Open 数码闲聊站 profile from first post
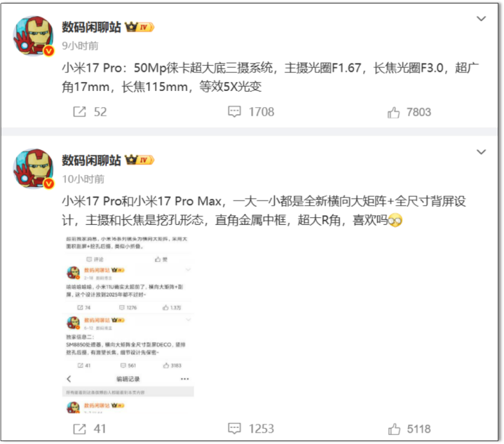Image resolution: width=504 pixels, height=444 pixels. [91, 27]
